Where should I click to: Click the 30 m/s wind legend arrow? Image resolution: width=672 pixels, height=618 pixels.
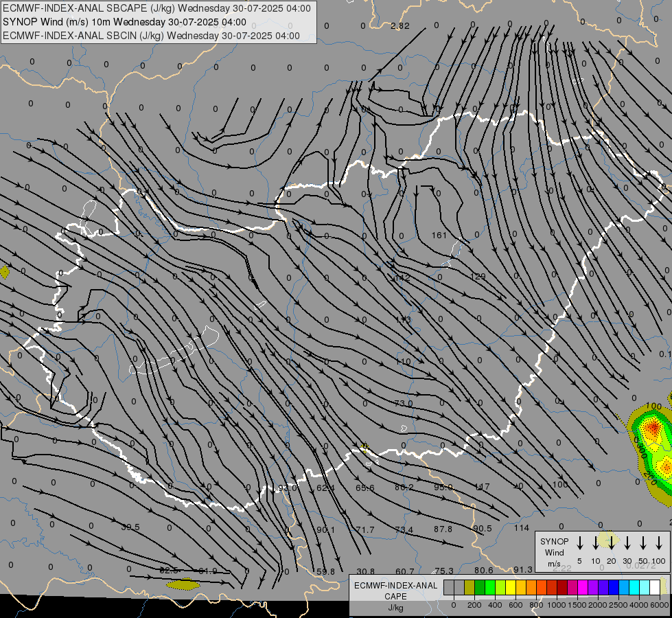[x=627, y=543]
